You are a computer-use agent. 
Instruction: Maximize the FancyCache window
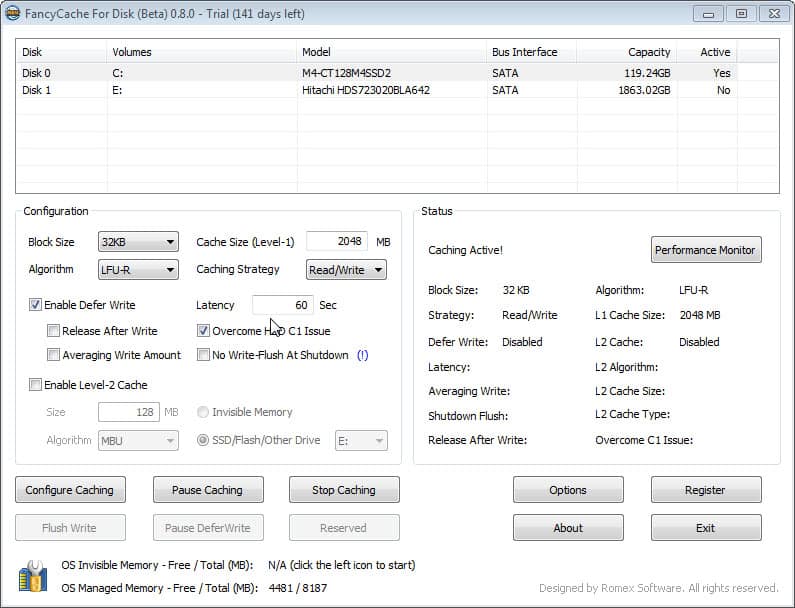pyautogui.click(x=741, y=14)
